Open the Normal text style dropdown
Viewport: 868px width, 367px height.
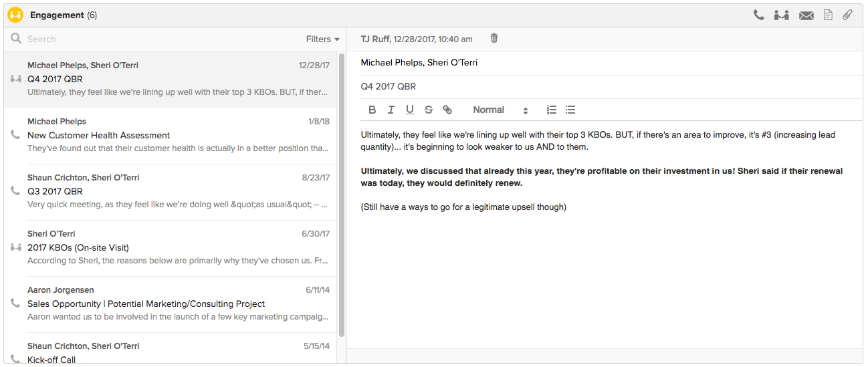[x=500, y=110]
